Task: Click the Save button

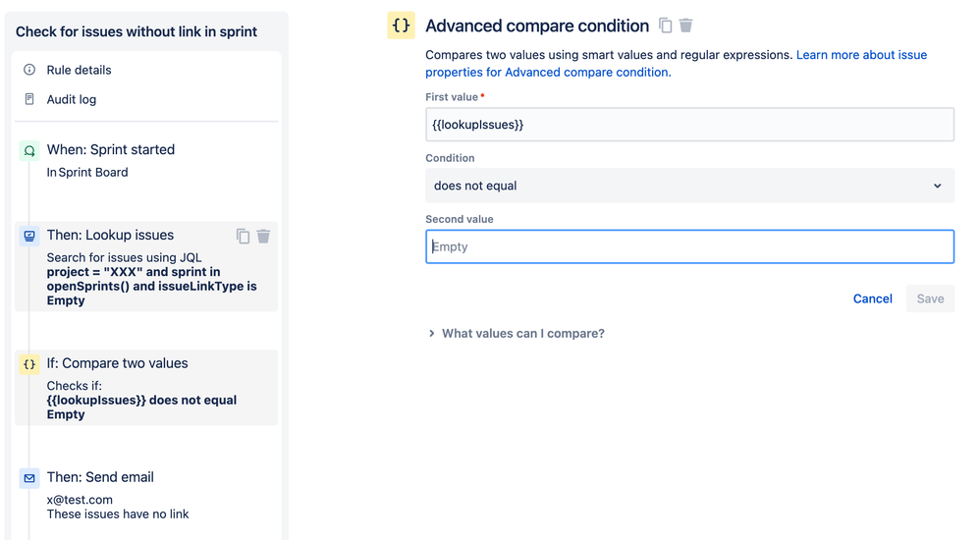Action: pos(930,298)
